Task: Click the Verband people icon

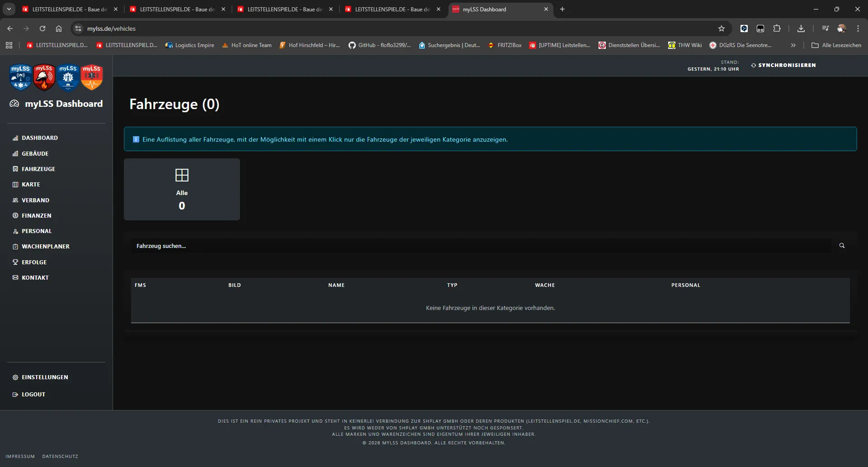Action: click(15, 200)
